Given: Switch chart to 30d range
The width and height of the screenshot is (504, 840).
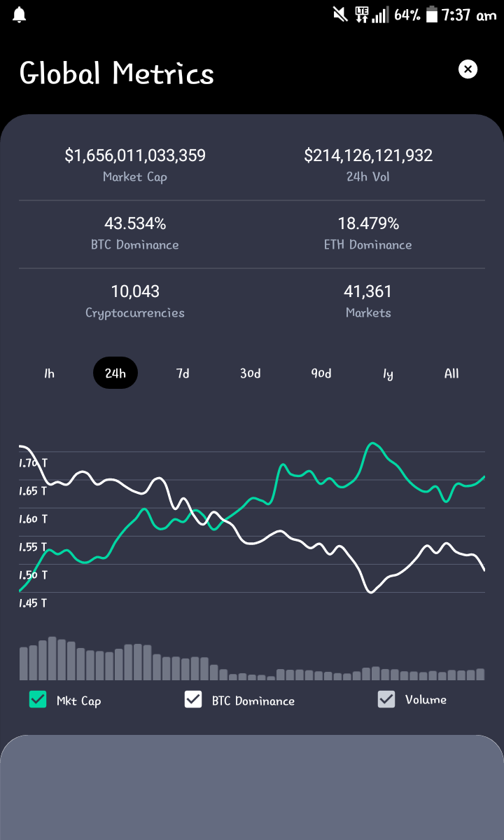Looking at the screenshot, I should point(251,373).
